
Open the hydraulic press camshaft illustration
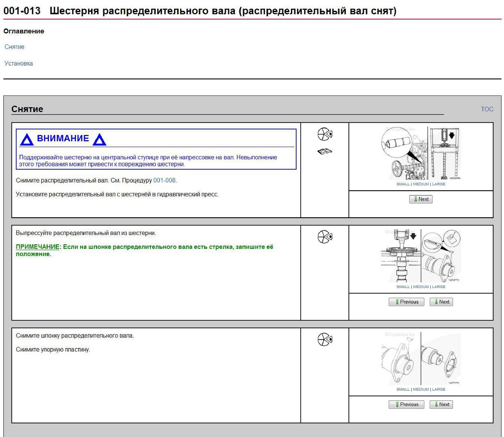tap(421, 153)
